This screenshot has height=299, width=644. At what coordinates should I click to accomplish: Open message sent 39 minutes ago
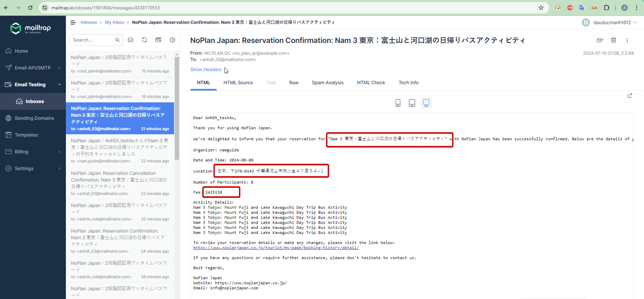pos(120,270)
